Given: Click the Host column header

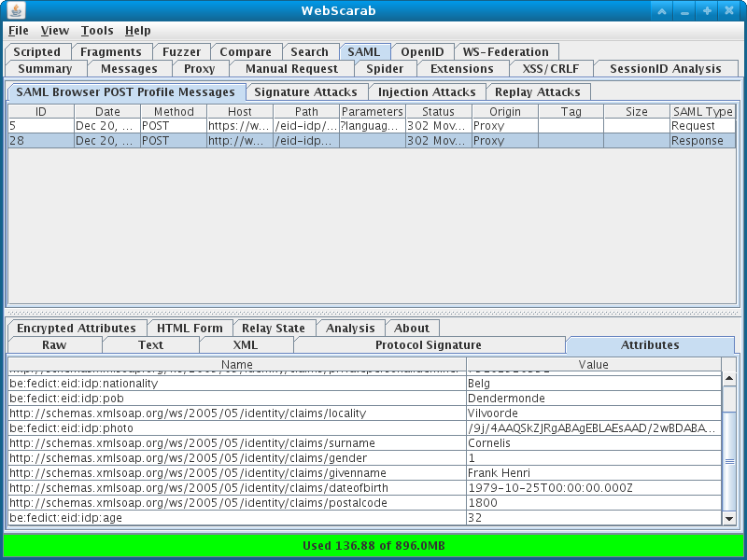Looking at the screenshot, I should point(240,111).
